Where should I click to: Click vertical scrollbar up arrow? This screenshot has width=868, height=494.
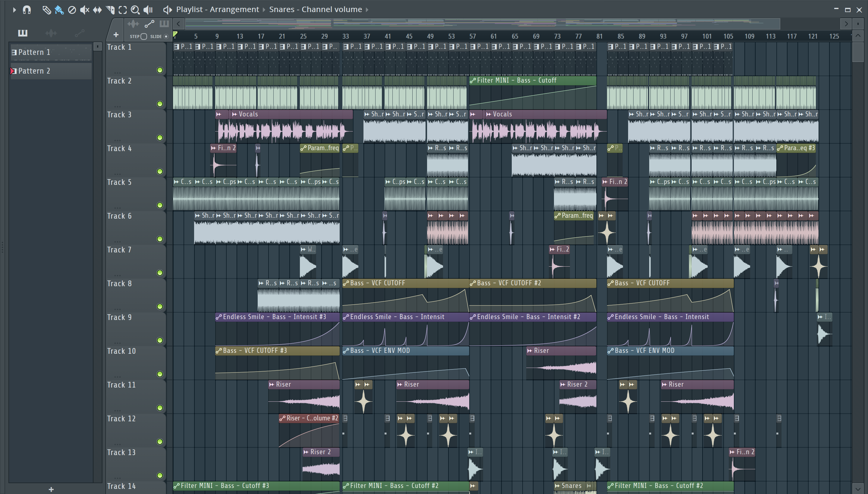[858, 36]
